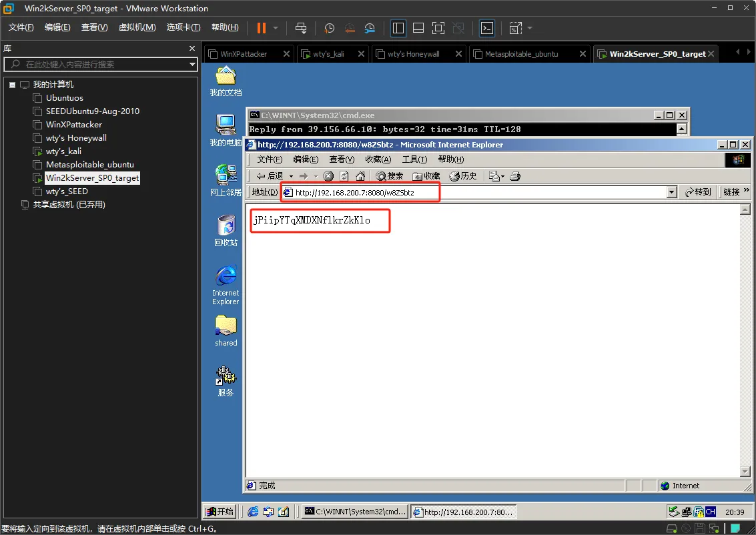Image resolution: width=756 pixels, height=535 pixels.
Task: Open the IE back history dropdown arrow
Action: click(x=291, y=176)
